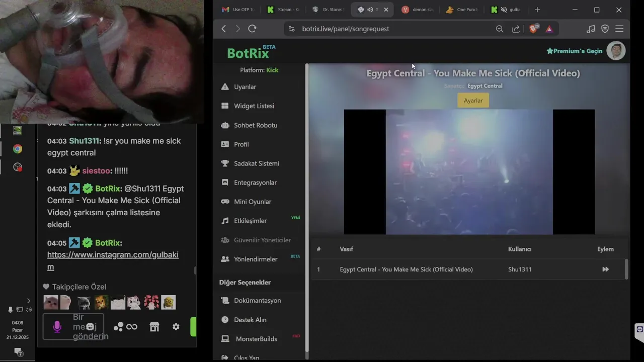
Task: Click the volume icon in system tray
Action: click(29, 310)
